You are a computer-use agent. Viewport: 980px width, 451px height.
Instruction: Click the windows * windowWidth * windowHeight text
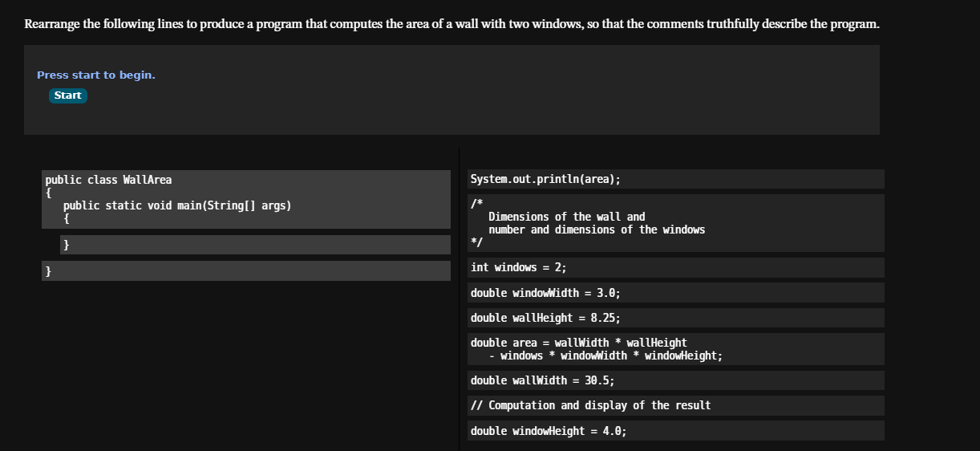pos(611,356)
